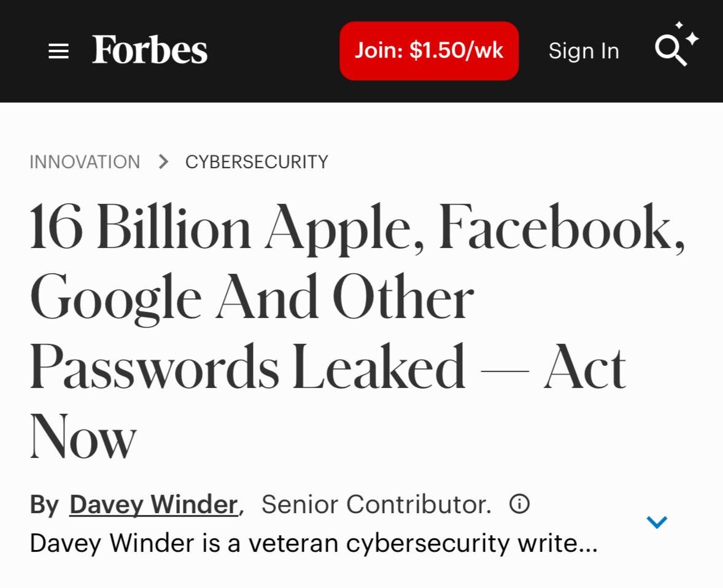Click the Senior Contributor label
This screenshot has height=588, width=723.
[376, 505]
